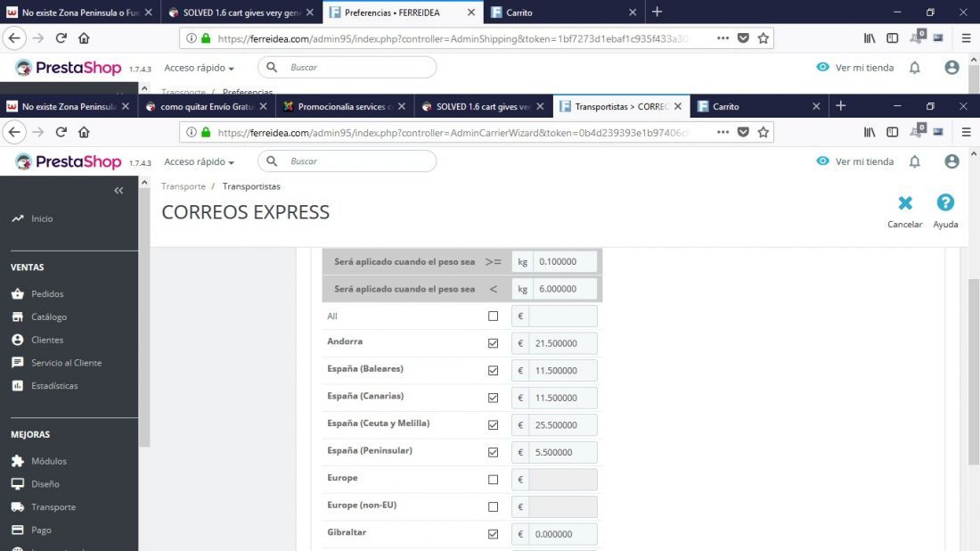Click España (Peninsular) price field 5.500000

(563, 452)
